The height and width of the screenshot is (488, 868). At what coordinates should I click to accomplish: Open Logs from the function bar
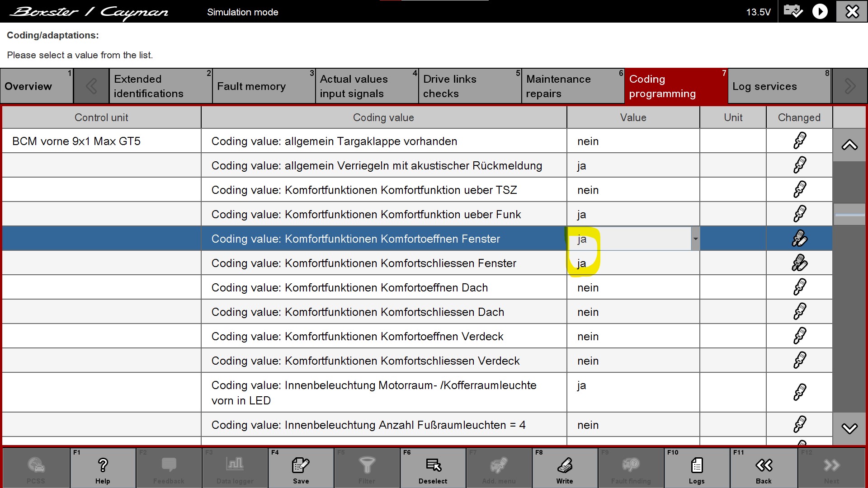click(x=697, y=465)
